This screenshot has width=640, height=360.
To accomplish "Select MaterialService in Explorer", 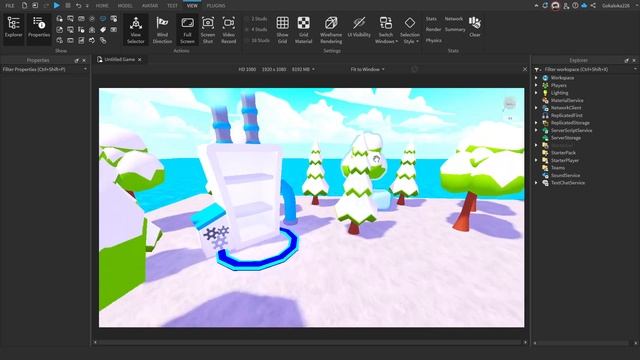I will click(567, 100).
